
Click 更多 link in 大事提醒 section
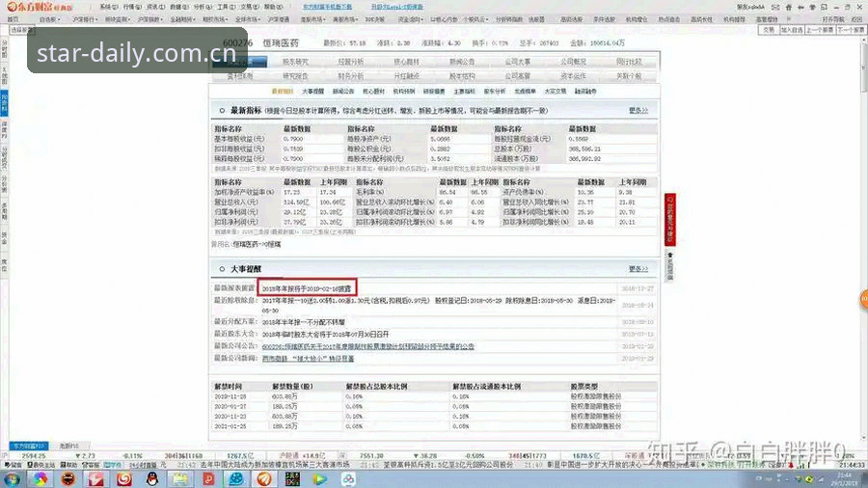click(x=638, y=269)
